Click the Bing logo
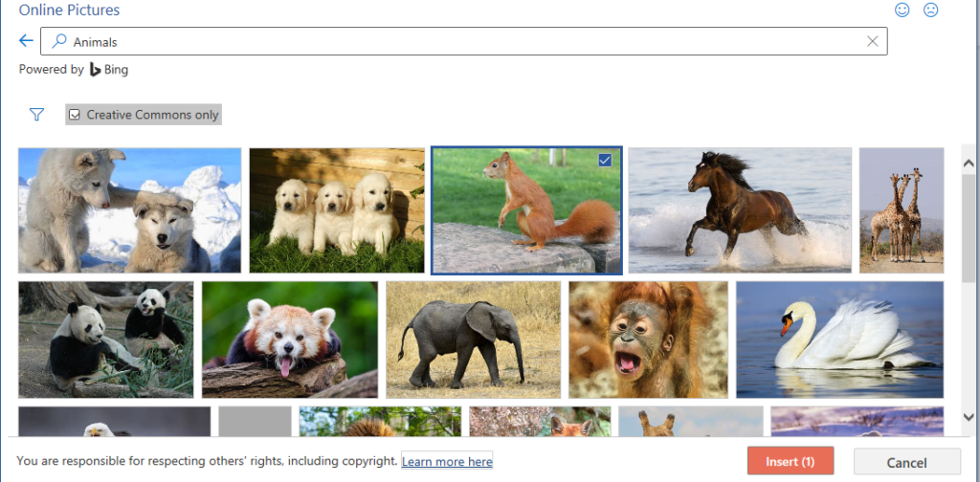Image resolution: width=980 pixels, height=482 pixels. coord(109,69)
